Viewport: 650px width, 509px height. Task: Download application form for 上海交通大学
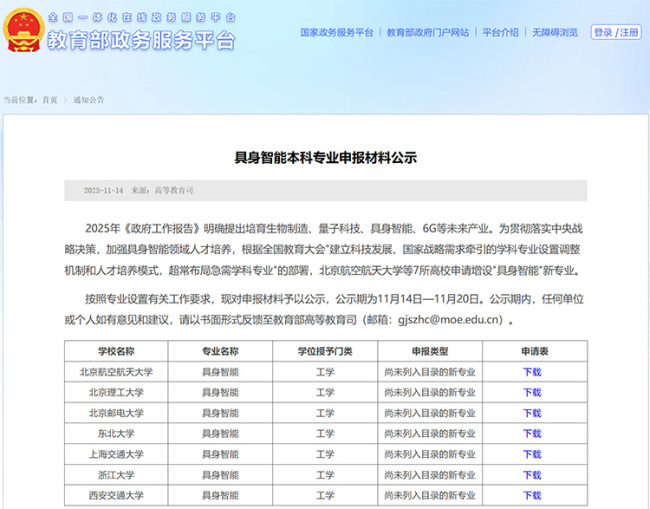[x=531, y=454]
